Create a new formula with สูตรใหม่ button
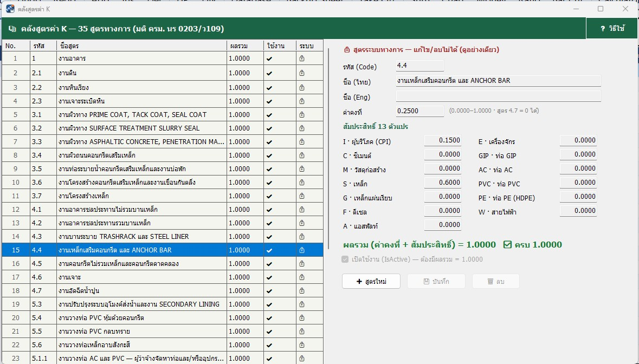639x364 pixels. 371,281
